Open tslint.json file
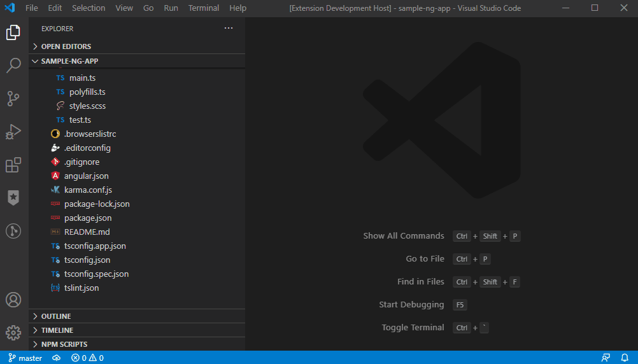638x364 pixels. click(137, 288)
